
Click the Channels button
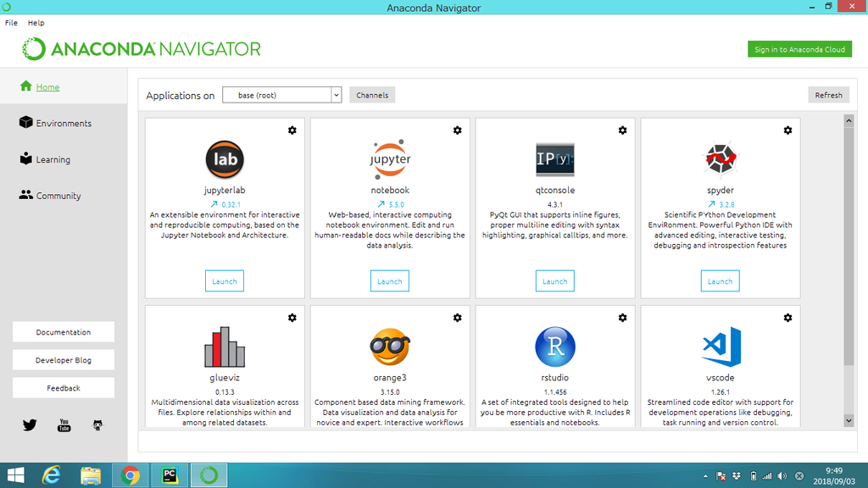[x=372, y=95]
